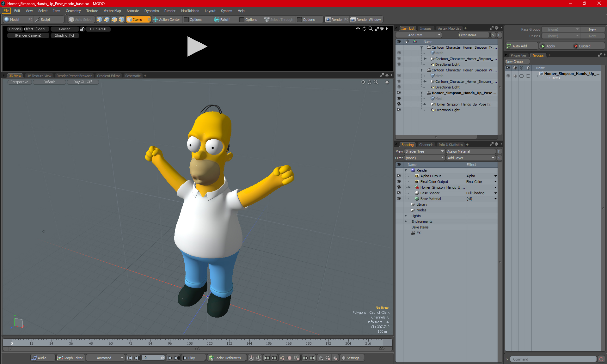This screenshot has width=607, height=364.
Task: Toggle visibility of Homer_Simpson_Hands_Up group
Action: [508, 76]
